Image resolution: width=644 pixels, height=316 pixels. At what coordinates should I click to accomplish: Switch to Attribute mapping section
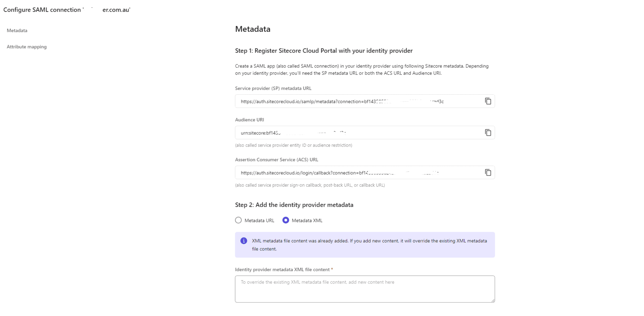[26, 47]
